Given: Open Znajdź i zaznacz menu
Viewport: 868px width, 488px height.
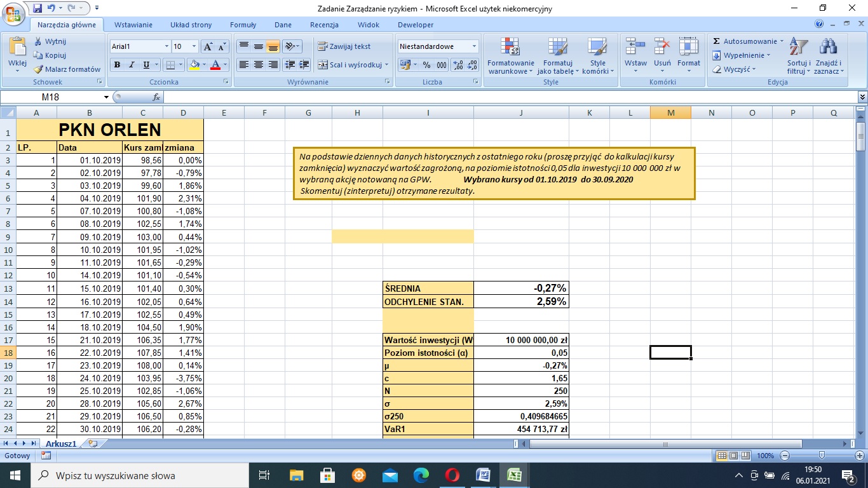Looking at the screenshot, I should coord(829,56).
